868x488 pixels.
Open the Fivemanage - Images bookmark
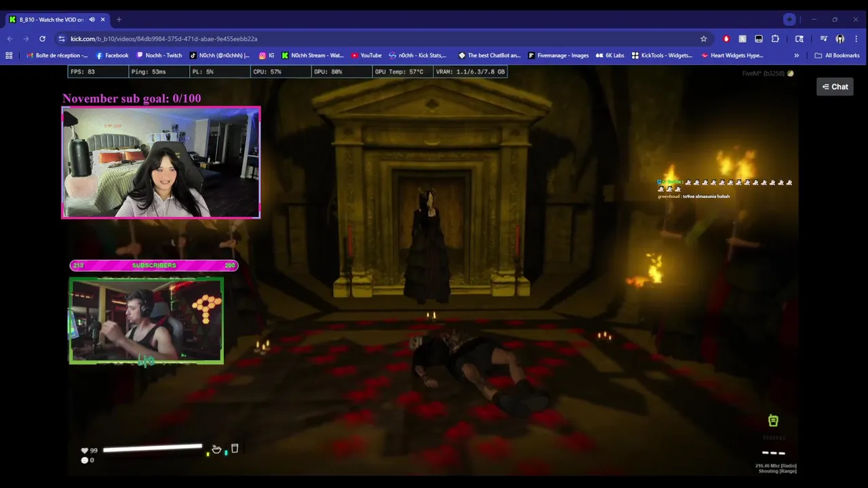point(558,56)
